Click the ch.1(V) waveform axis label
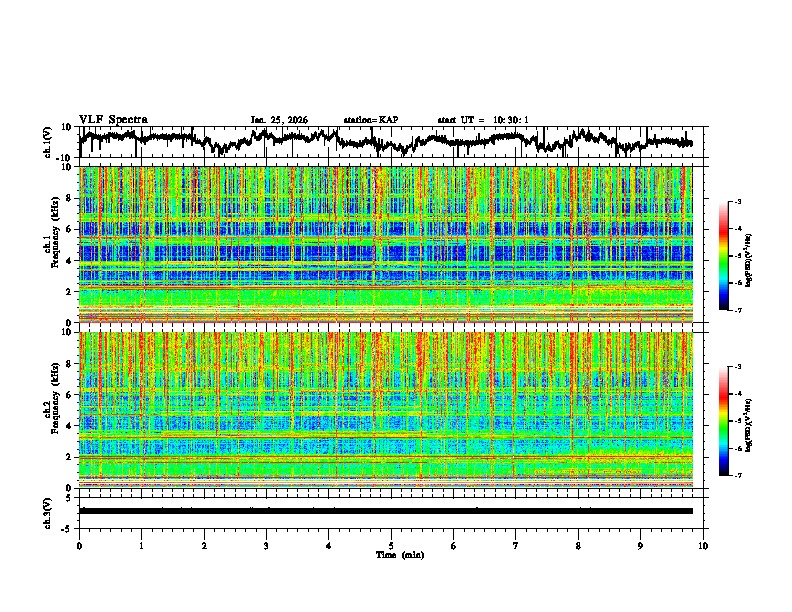The width and height of the screenshot is (792, 612). click(48, 142)
